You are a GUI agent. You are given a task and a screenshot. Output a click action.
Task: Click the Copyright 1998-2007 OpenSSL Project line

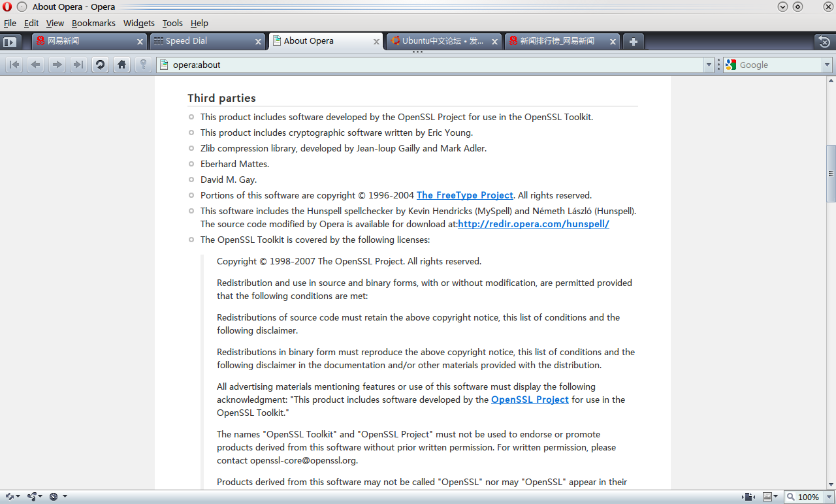coord(349,261)
